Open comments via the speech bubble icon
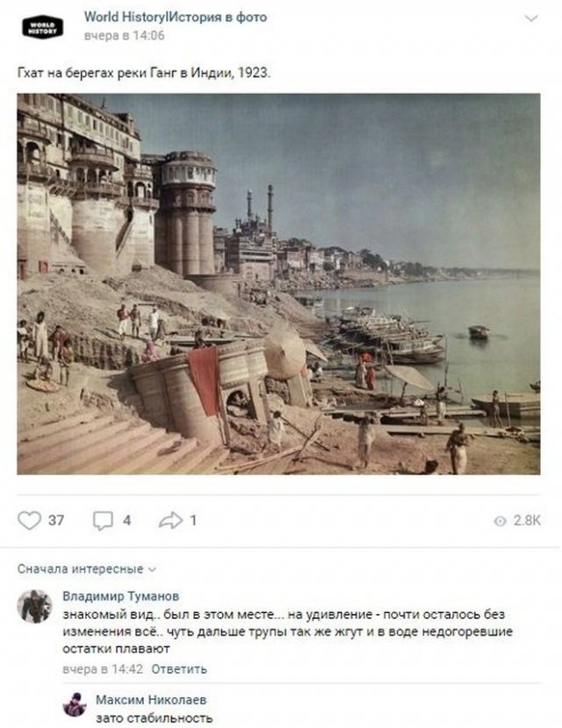The height and width of the screenshot is (728, 562). 103,521
